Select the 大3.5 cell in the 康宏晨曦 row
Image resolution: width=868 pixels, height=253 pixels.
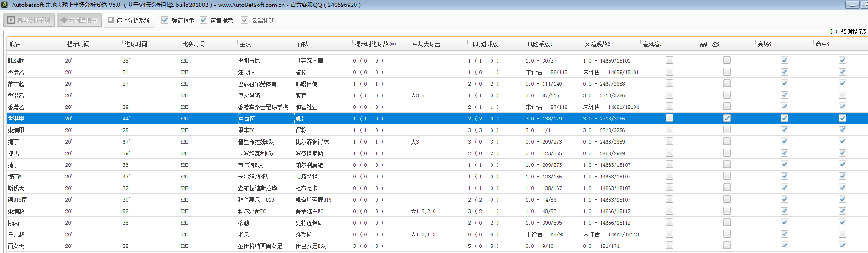(x=417, y=95)
